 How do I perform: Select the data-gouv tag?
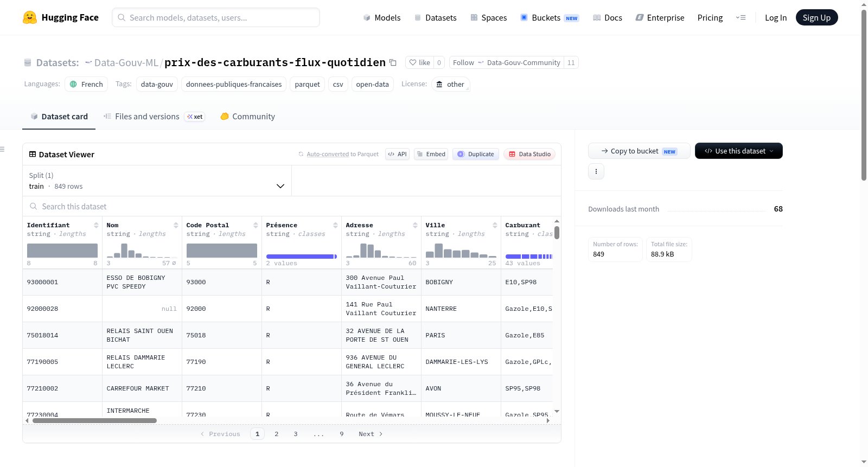coord(157,84)
